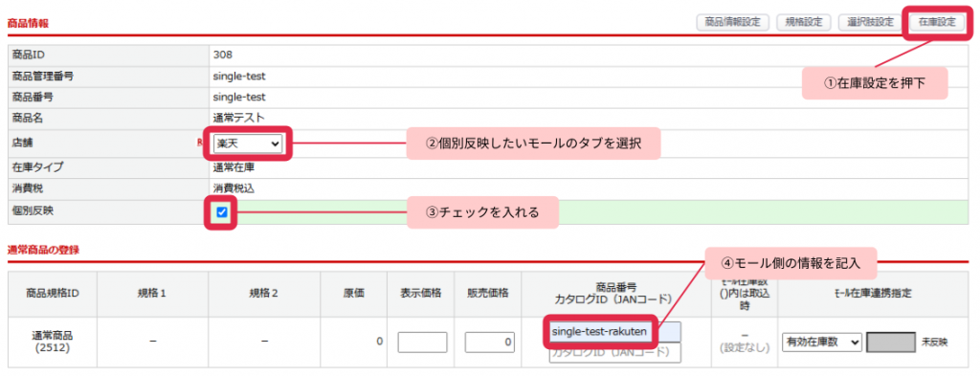Select the 表示価格 input field
Viewport: 980px width, 376px height.
click(422, 343)
